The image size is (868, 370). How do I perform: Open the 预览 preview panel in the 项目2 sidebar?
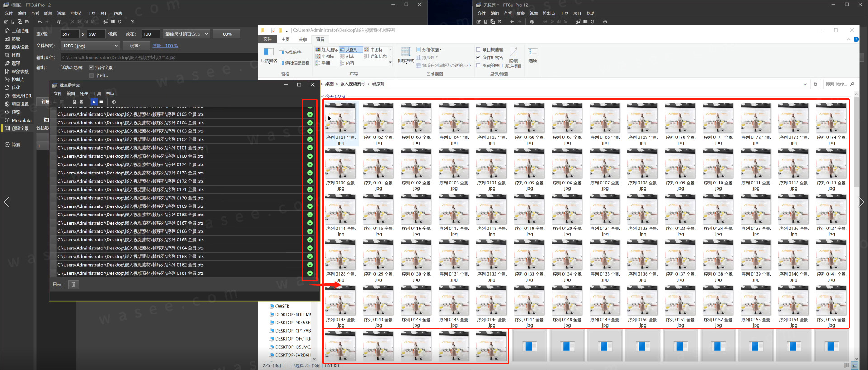coord(13,112)
